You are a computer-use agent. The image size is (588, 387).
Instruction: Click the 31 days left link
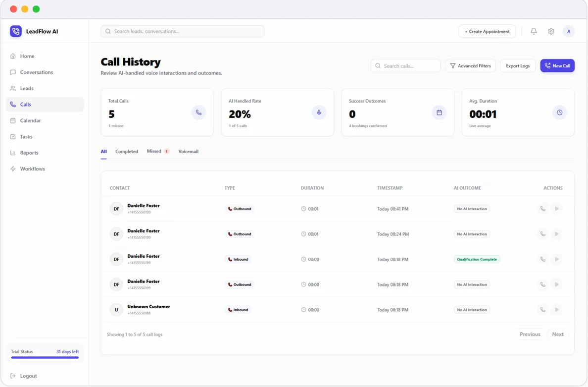[67, 352]
